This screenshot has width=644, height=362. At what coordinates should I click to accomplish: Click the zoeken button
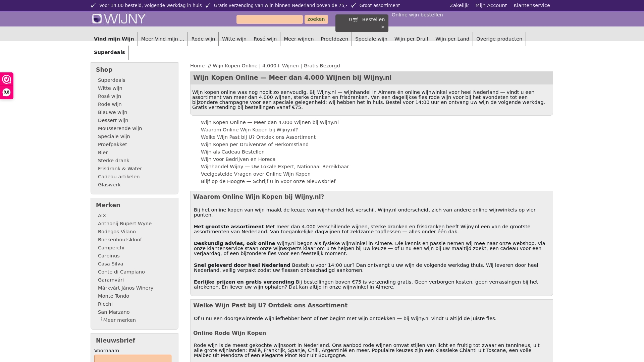[x=316, y=19]
